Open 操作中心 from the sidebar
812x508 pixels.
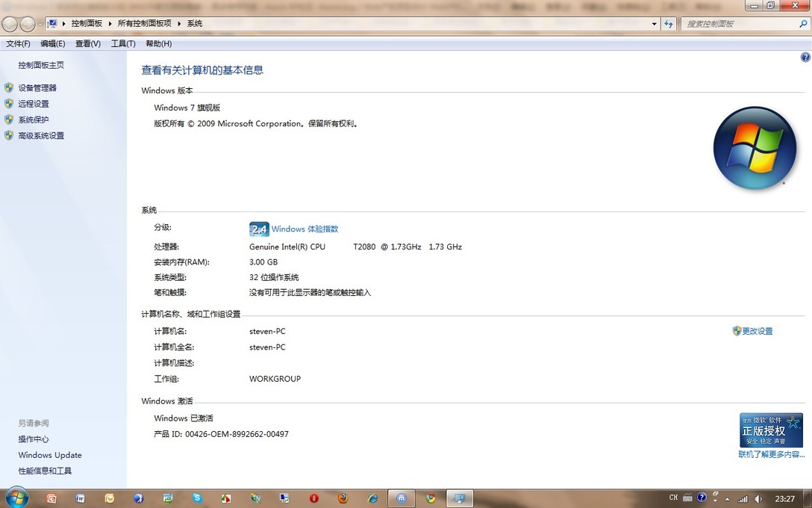[x=34, y=439]
